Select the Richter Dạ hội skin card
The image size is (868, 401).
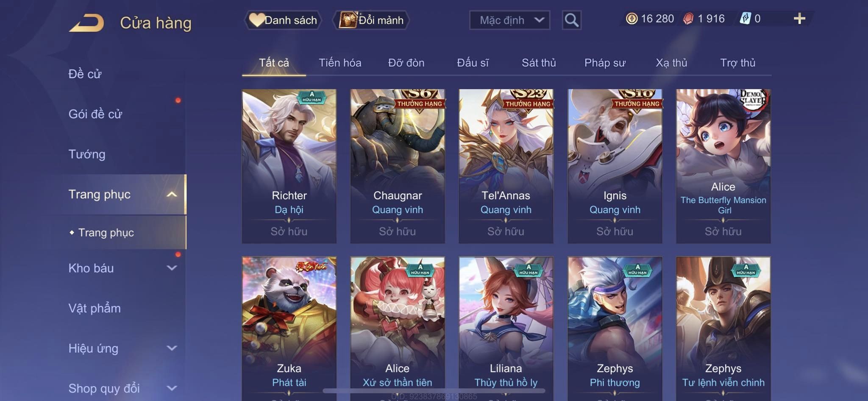[x=289, y=166]
